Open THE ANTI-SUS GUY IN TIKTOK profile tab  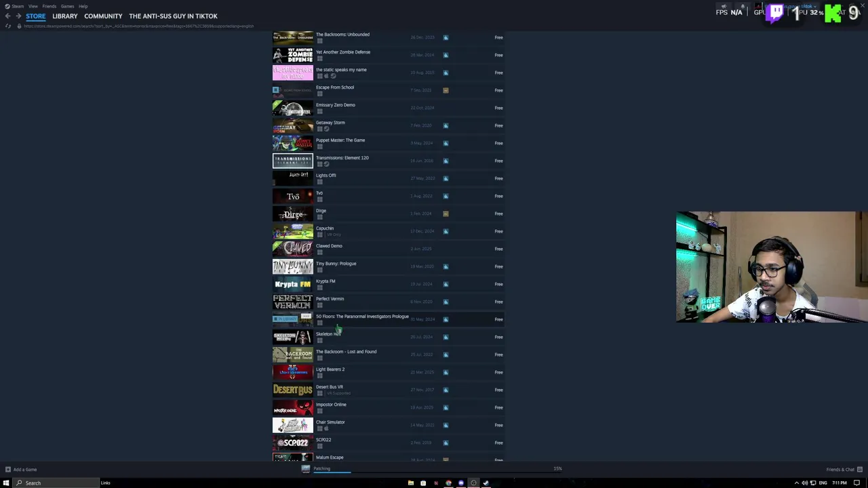(x=173, y=16)
